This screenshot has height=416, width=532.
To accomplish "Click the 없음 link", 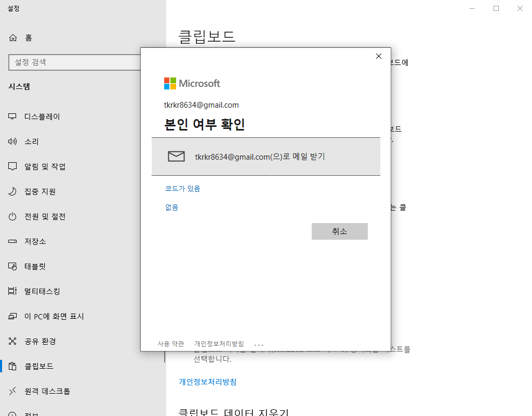I will click(x=171, y=207).
